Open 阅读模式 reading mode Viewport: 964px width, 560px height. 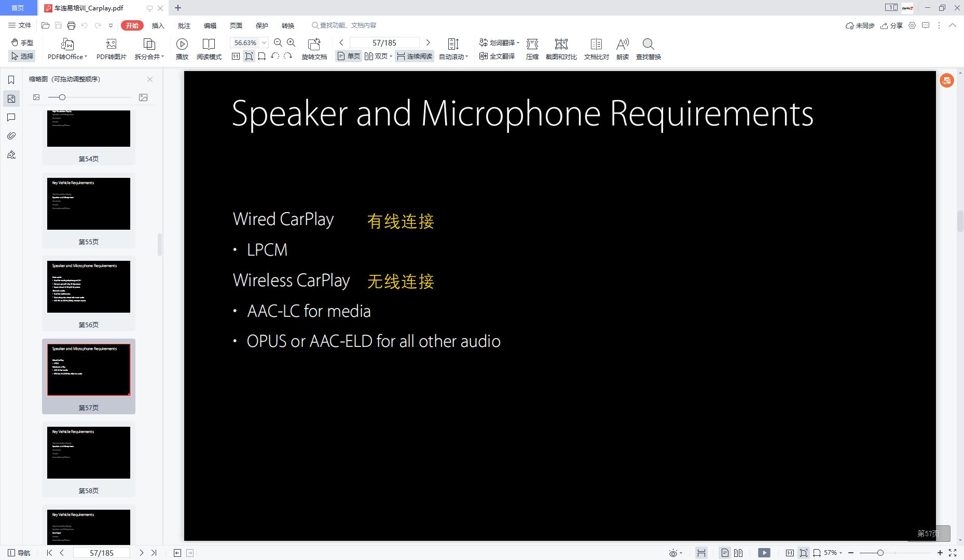(209, 49)
